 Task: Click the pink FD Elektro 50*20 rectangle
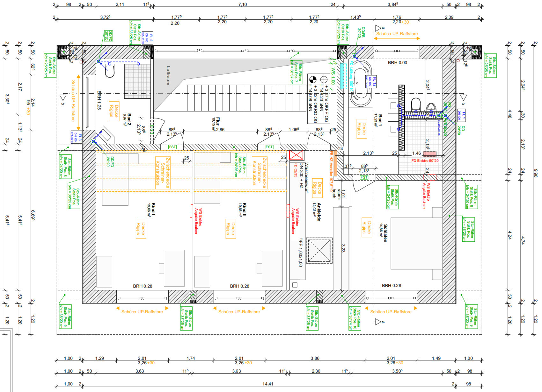click(x=429, y=154)
